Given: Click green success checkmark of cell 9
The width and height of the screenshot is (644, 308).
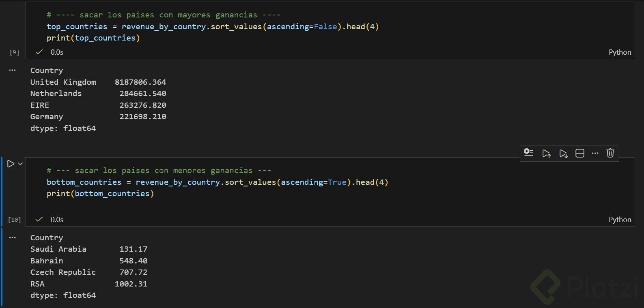Looking at the screenshot, I should click(39, 52).
